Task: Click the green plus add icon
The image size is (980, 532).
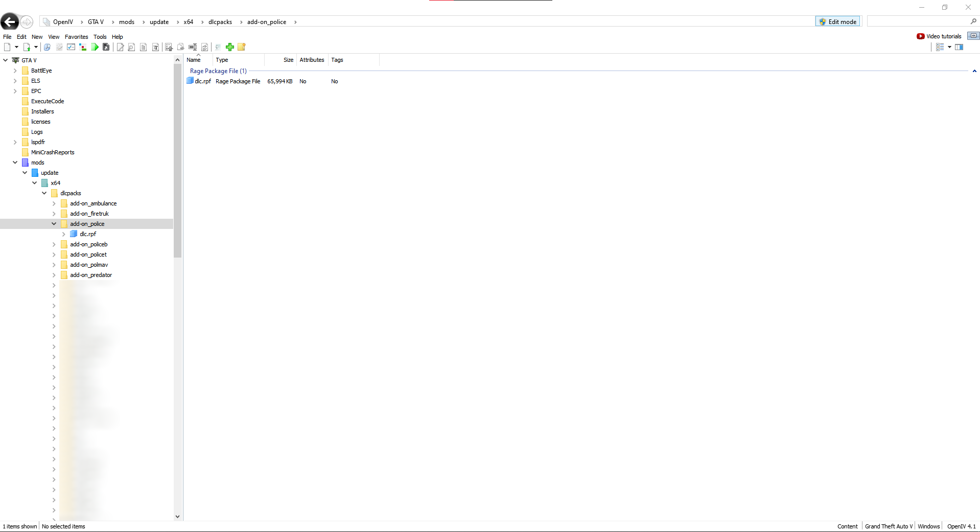Action: click(x=230, y=47)
